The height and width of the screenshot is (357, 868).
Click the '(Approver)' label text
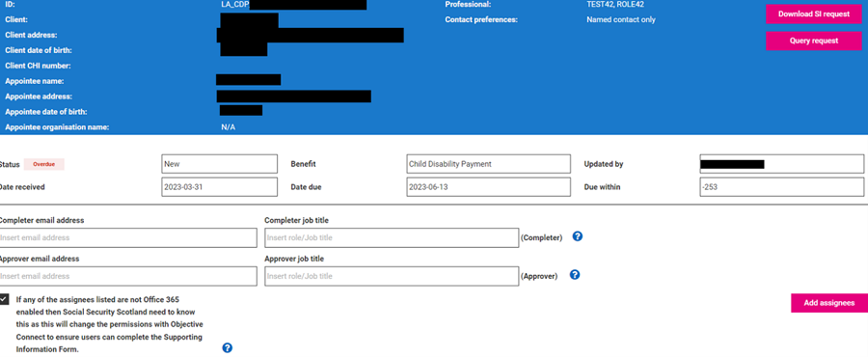tap(539, 276)
